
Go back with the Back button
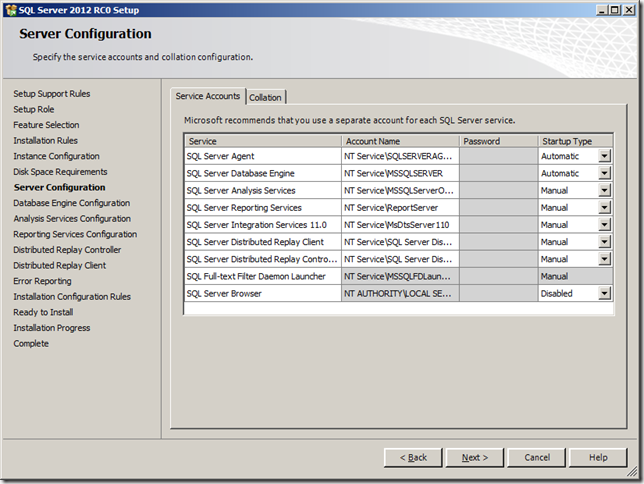coord(412,457)
